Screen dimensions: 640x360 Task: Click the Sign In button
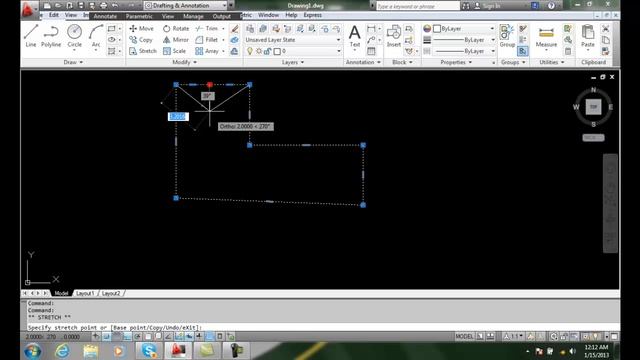pyautogui.click(x=487, y=6)
